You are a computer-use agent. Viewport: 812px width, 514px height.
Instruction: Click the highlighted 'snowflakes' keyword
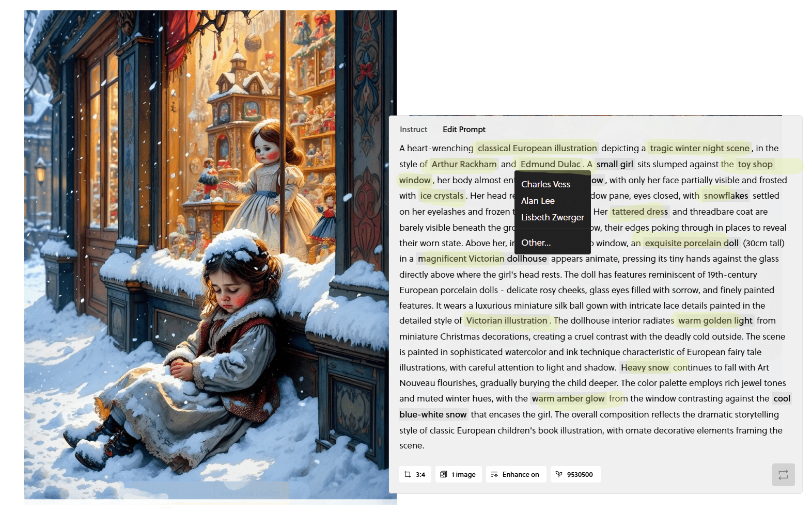pyautogui.click(x=726, y=196)
